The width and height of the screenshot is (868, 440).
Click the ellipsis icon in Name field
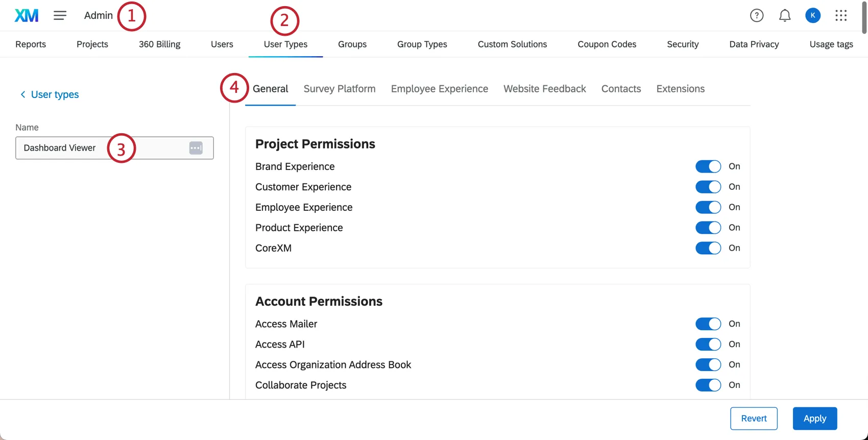tap(196, 148)
